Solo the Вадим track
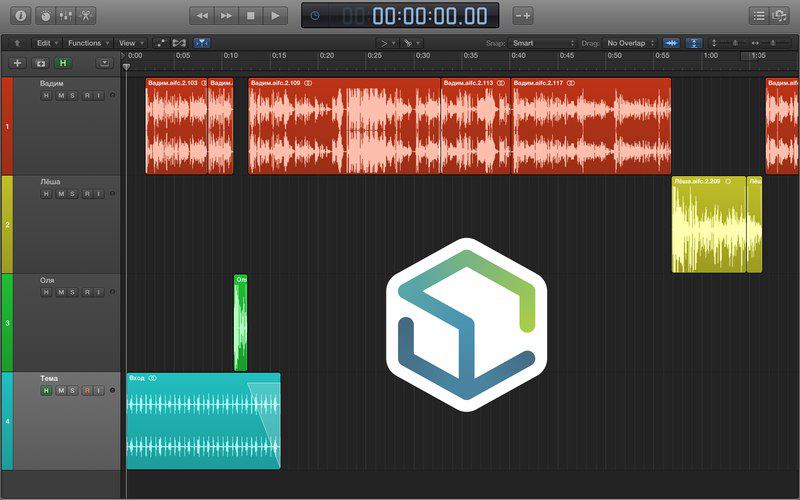 click(72, 95)
